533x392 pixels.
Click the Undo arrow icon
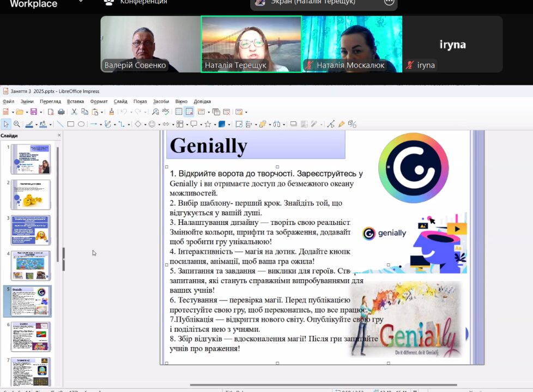coord(124,112)
